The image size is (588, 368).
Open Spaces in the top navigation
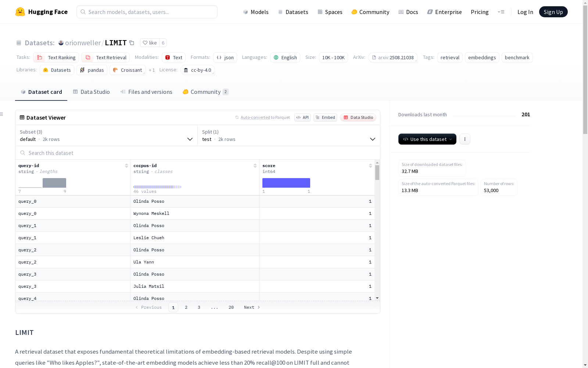tap(330, 12)
